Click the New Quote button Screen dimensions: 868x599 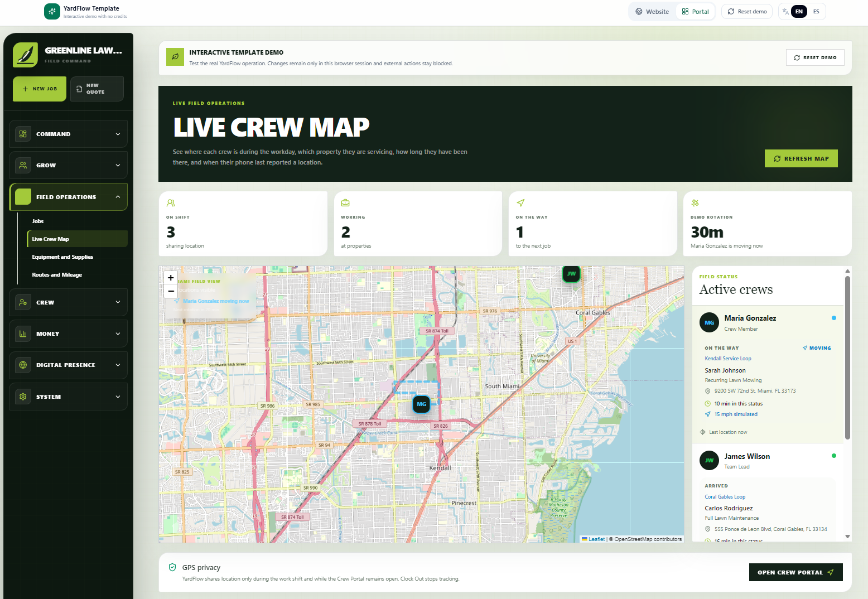pyautogui.click(x=97, y=89)
